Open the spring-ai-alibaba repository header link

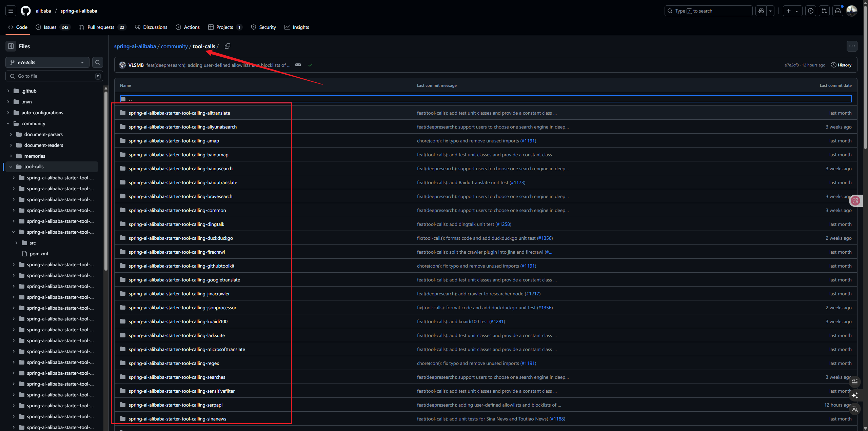79,11
